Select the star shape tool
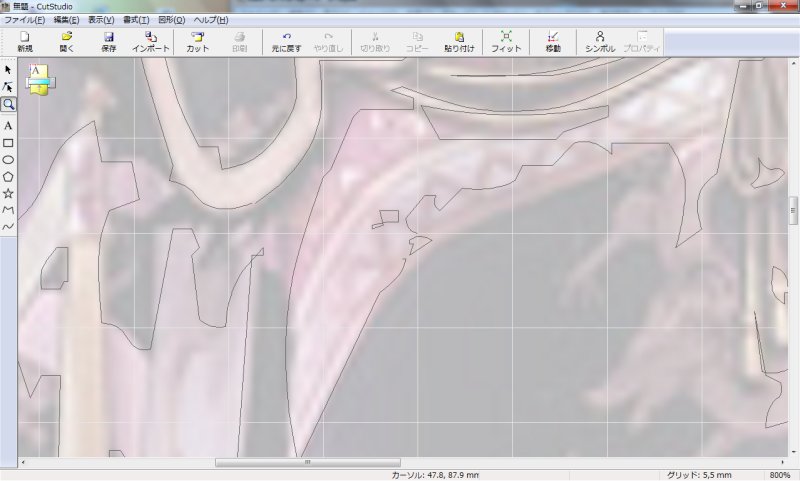This screenshot has width=800, height=481. 8,193
